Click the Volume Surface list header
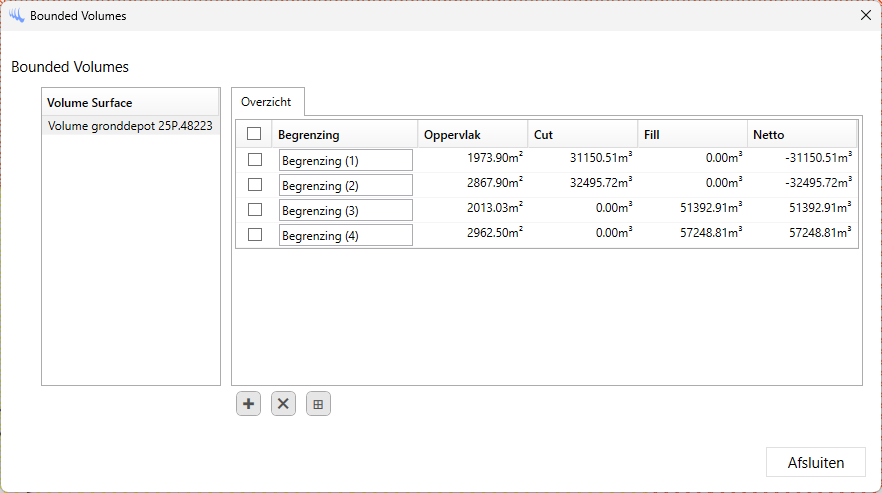Screen dimensions: 882x493 click(130, 102)
